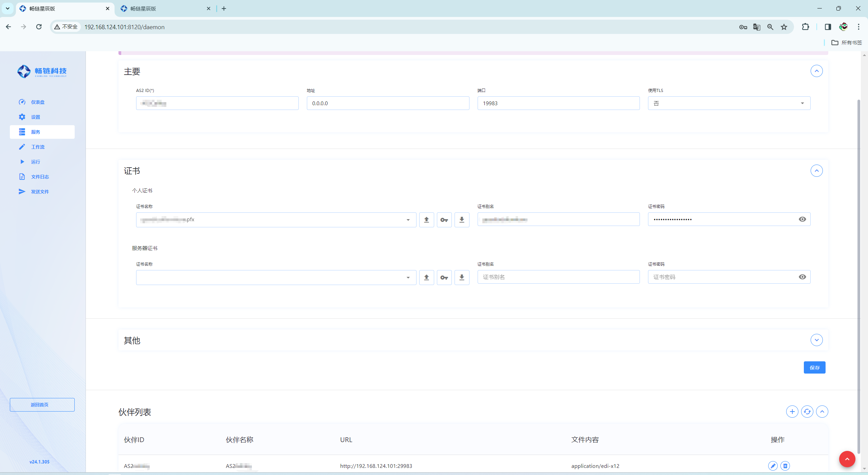Image resolution: width=868 pixels, height=475 pixels.
Task: Upload personal certificate file icon
Action: (x=426, y=220)
